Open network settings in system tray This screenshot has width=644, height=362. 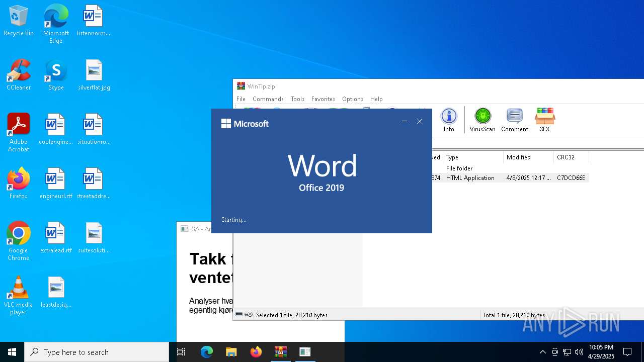click(567, 352)
